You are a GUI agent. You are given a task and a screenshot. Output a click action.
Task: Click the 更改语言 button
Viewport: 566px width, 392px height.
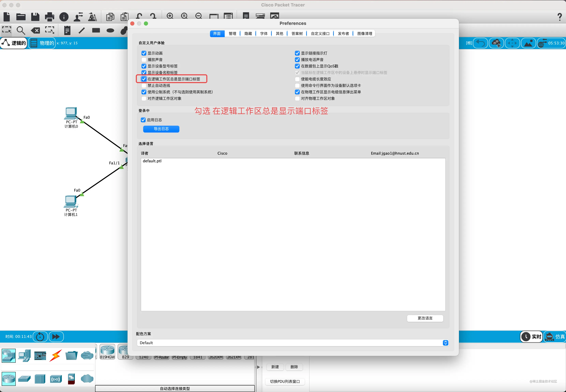(x=425, y=318)
